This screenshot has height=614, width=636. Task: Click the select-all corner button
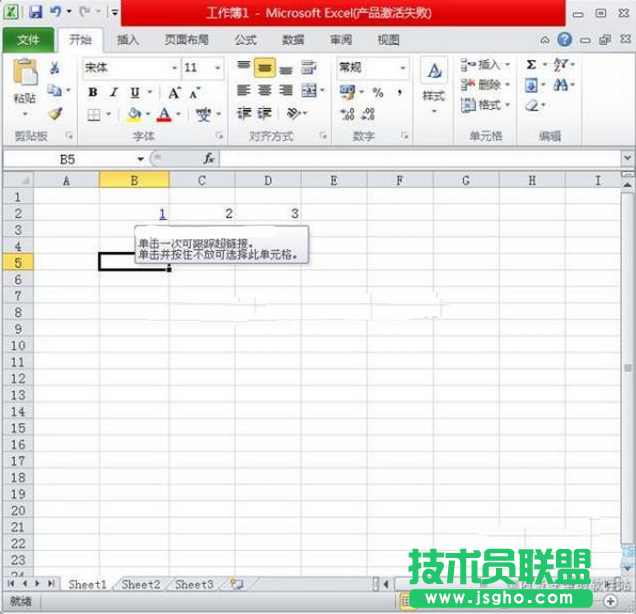[x=18, y=180]
